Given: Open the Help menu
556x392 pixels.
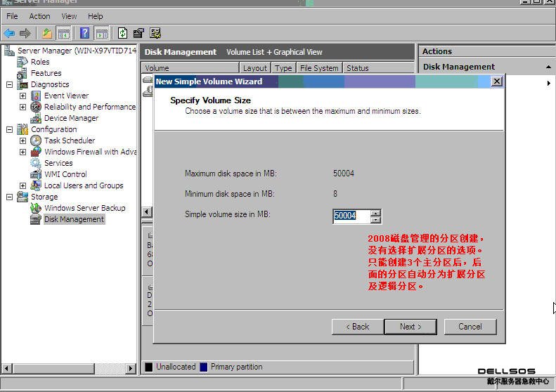Looking at the screenshot, I should (x=95, y=16).
